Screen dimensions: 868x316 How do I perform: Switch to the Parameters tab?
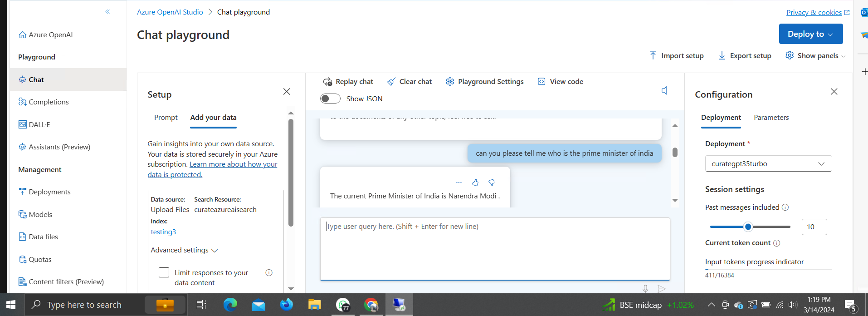(771, 118)
